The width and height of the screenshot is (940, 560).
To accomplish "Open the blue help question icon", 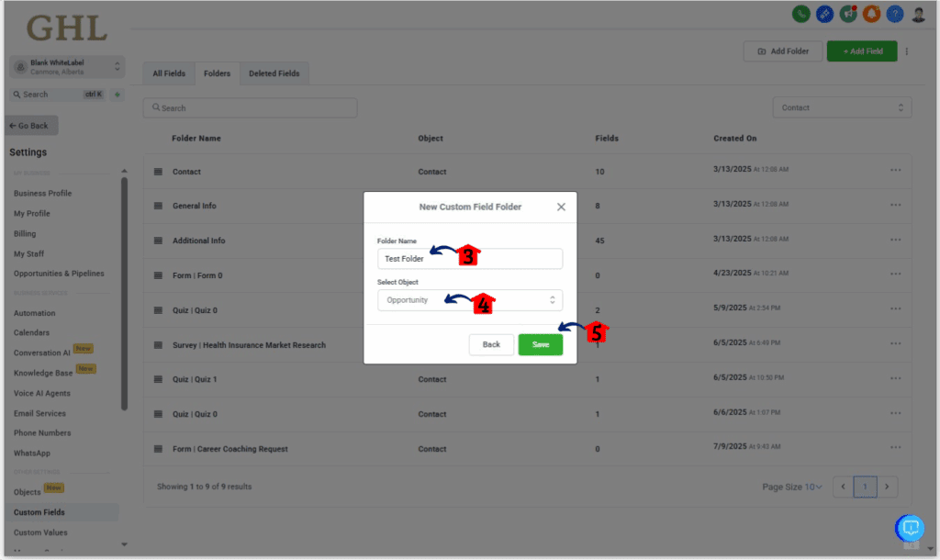I will point(894,14).
